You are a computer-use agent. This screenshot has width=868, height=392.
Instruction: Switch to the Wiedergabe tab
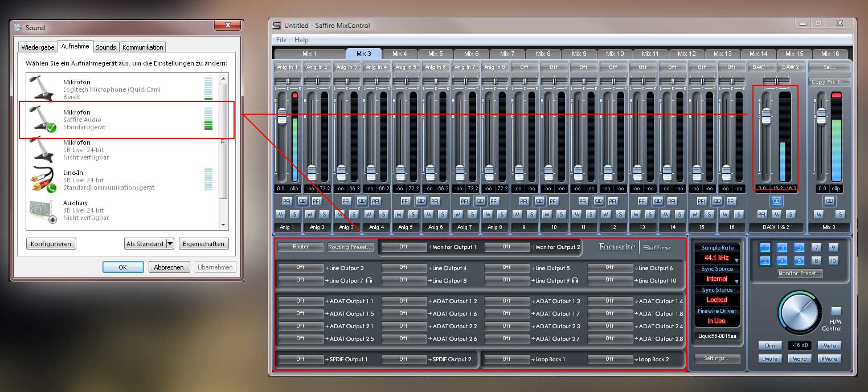click(38, 47)
